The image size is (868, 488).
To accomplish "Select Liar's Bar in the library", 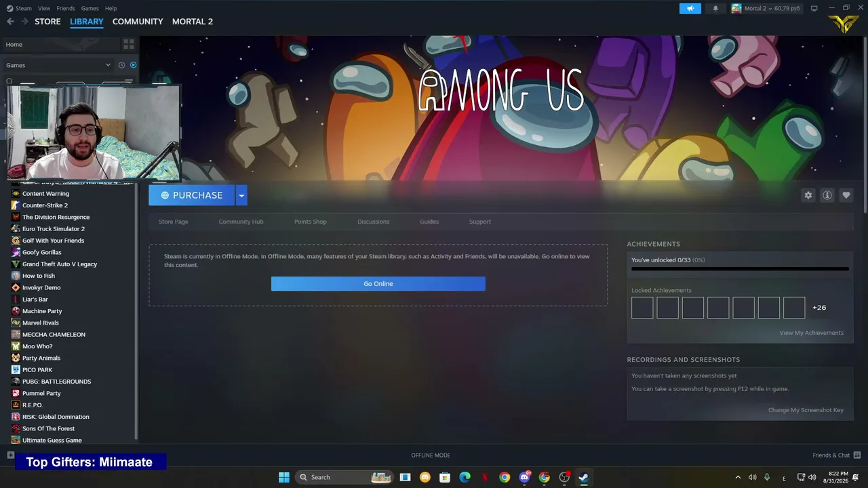I will pos(35,300).
